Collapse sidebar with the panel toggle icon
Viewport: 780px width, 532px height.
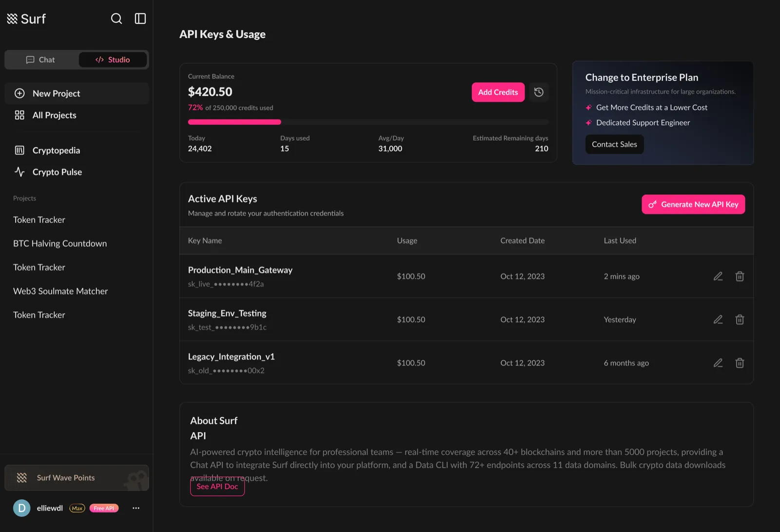click(140, 19)
